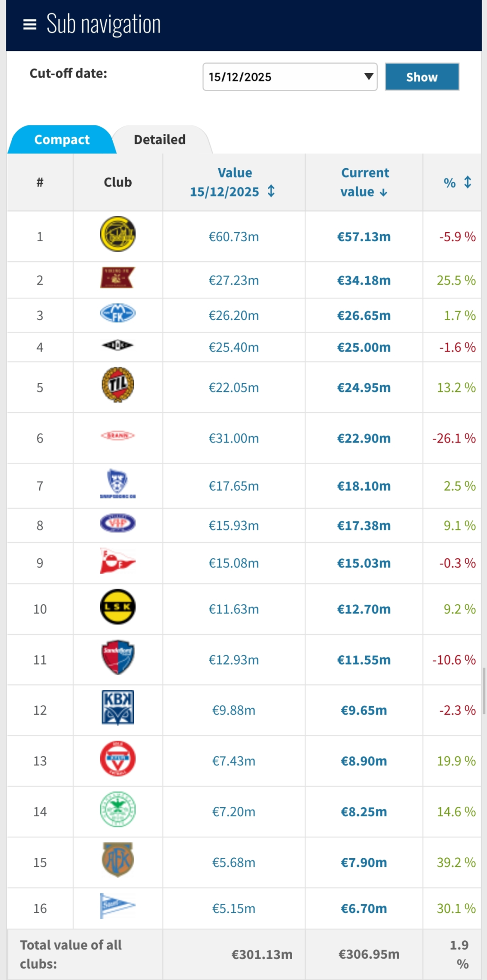The image size is (487, 980).
Task: Switch to the Detailed tab
Action: pos(160,140)
